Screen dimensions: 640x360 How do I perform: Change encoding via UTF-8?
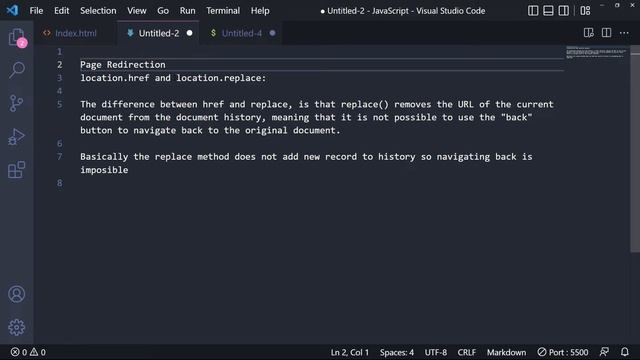[436, 352]
